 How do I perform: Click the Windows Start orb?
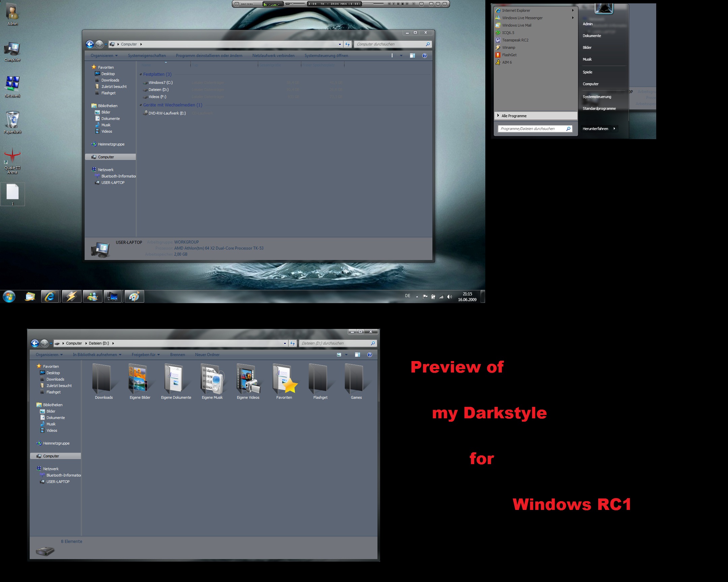point(9,297)
